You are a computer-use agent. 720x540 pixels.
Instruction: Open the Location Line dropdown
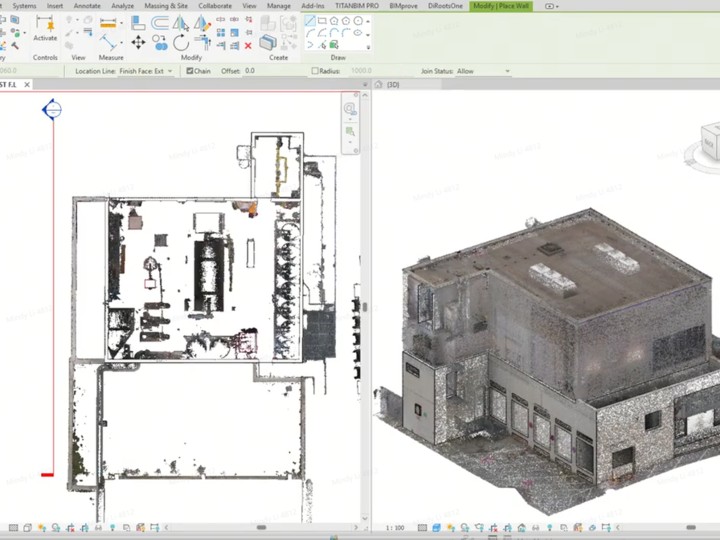point(146,71)
